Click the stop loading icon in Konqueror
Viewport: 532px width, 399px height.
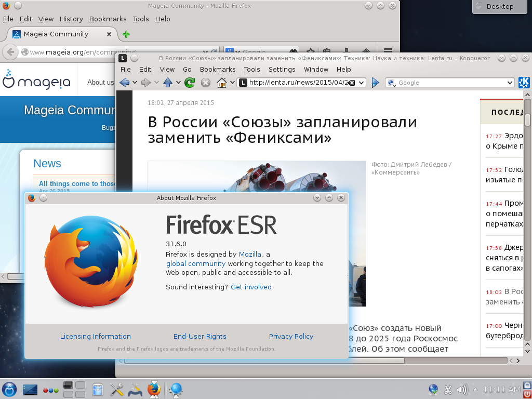(206, 83)
